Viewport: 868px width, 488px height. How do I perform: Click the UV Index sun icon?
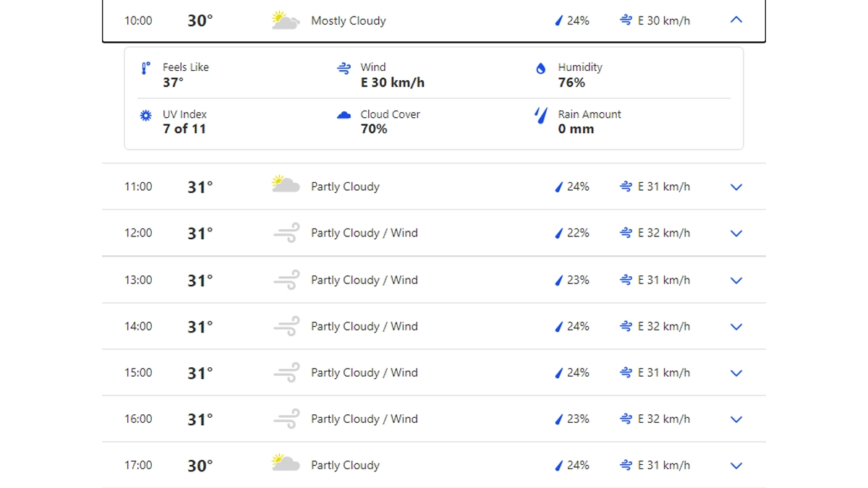tap(145, 115)
